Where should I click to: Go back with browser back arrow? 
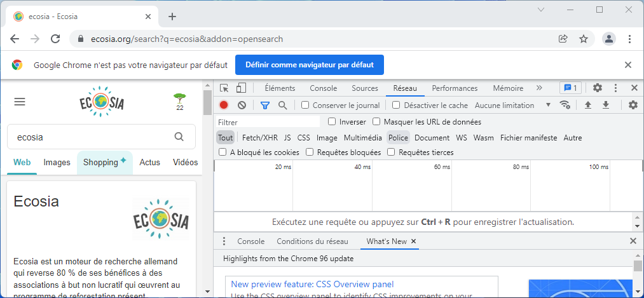pyautogui.click(x=15, y=39)
